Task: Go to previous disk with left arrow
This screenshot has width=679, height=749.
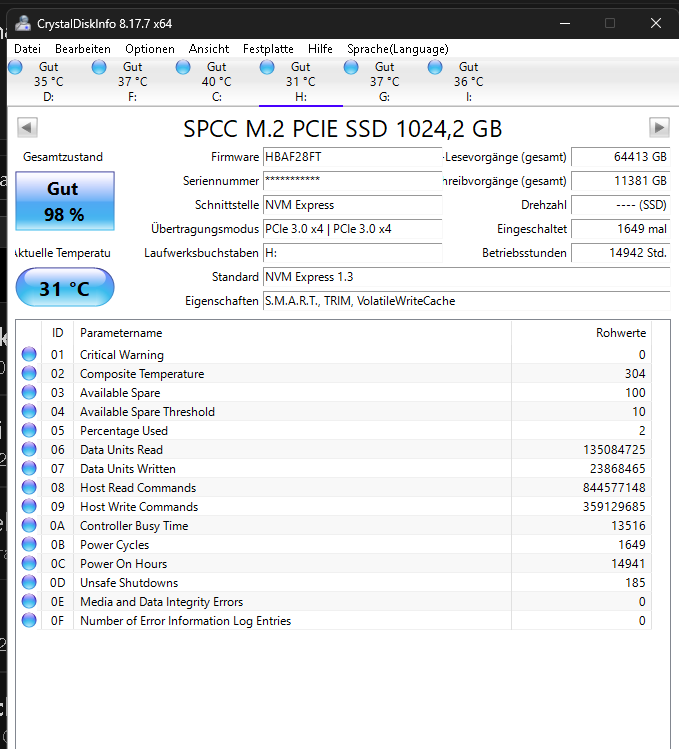Action: [x=27, y=128]
